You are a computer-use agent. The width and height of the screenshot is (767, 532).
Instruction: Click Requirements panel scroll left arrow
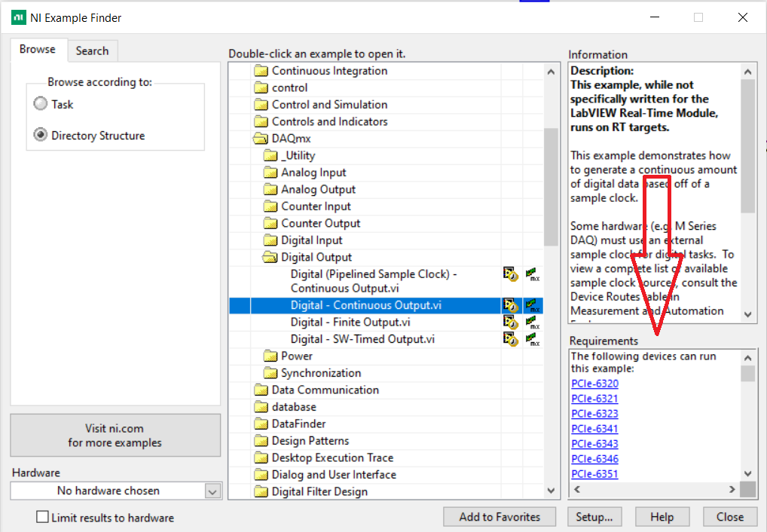click(577, 489)
